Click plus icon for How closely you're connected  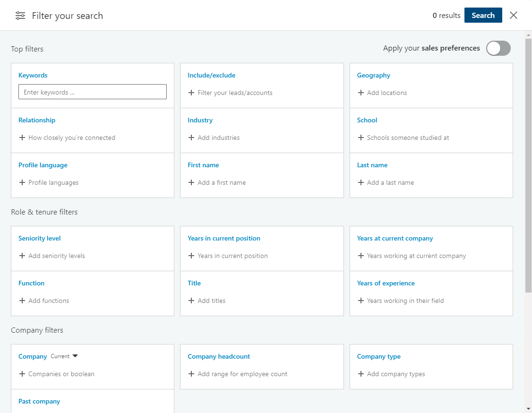22,138
